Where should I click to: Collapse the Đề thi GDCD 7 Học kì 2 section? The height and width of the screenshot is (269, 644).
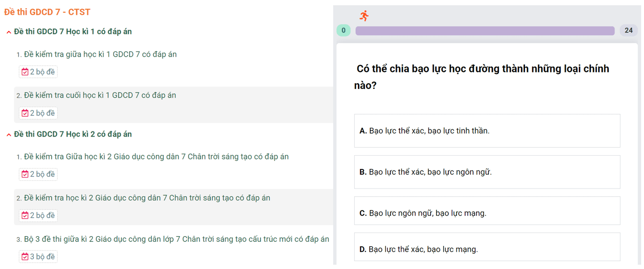tap(9, 135)
